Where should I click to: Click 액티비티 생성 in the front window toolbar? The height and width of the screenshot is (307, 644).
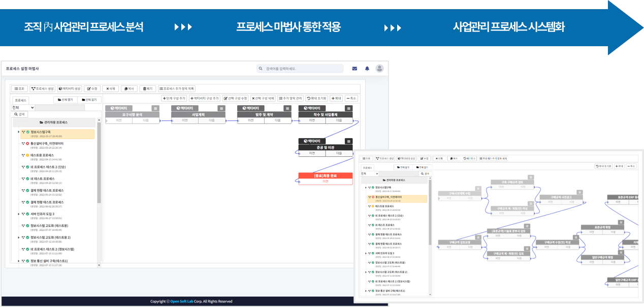pos(407,158)
